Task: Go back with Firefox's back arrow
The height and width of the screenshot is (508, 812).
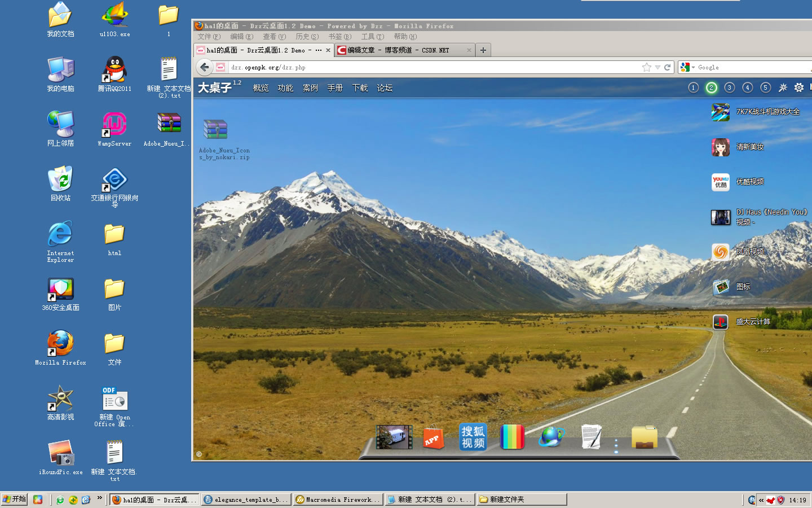Action: pyautogui.click(x=205, y=67)
